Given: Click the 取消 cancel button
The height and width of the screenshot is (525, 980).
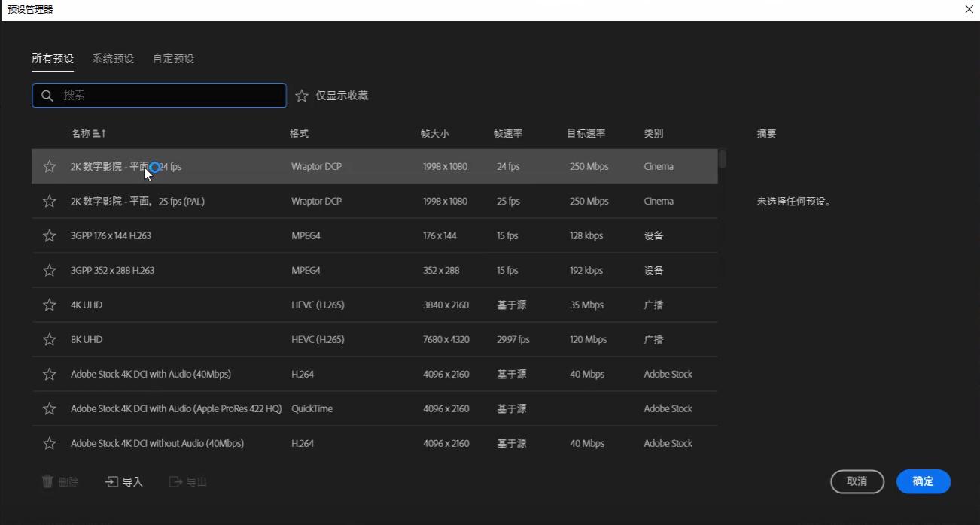Looking at the screenshot, I should coord(857,481).
